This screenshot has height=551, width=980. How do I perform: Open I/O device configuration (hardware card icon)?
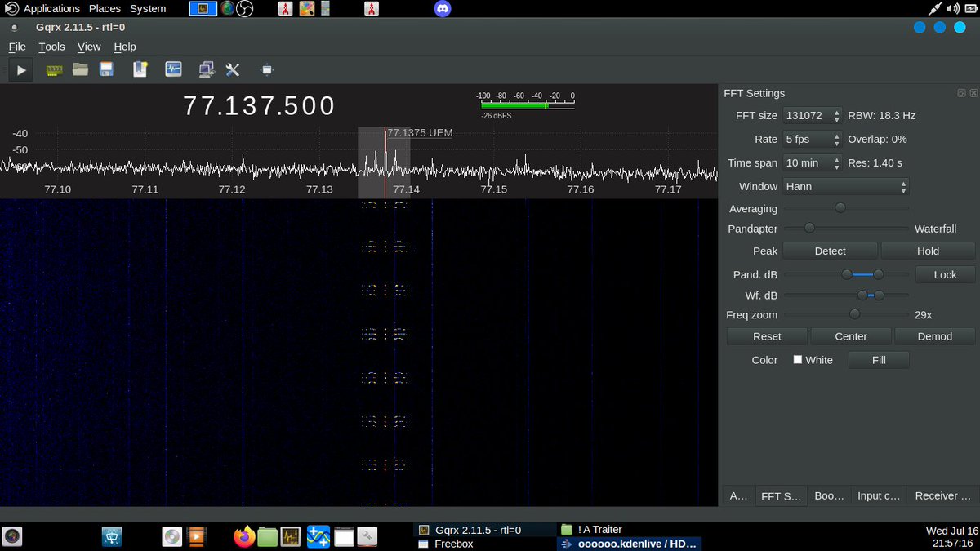[x=54, y=70]
